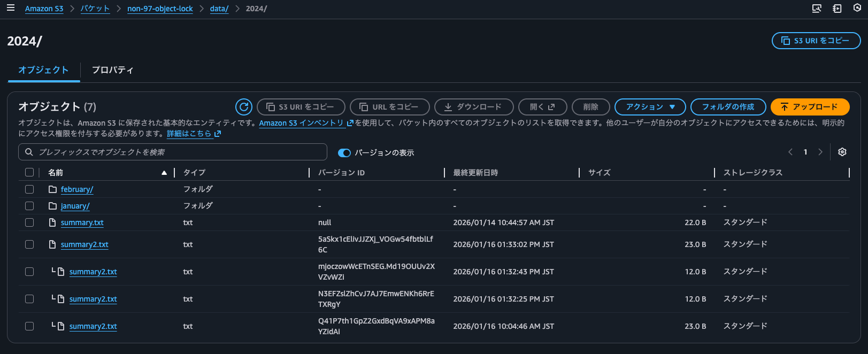Image resolution: width=868 pixels, height=354 pixels.
Task: Open the hamburger navigation menu
Action: [x=11, y=8]
